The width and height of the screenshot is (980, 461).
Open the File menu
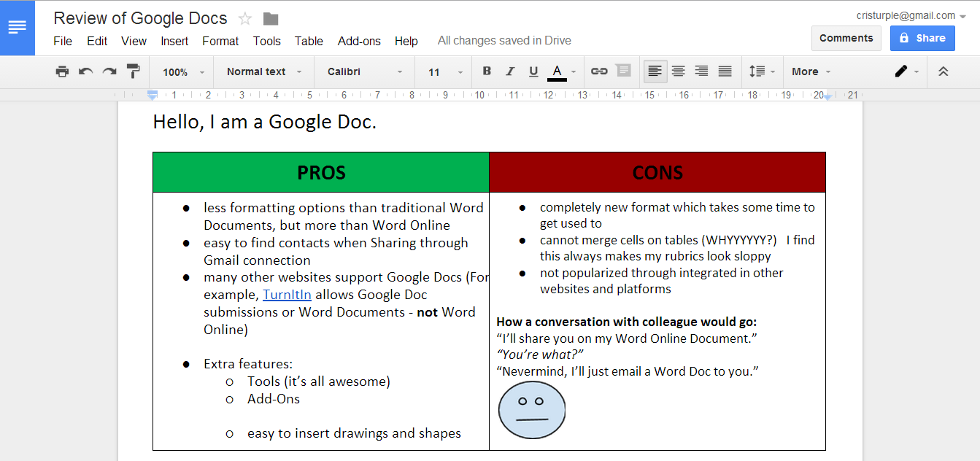click(63, 41)
